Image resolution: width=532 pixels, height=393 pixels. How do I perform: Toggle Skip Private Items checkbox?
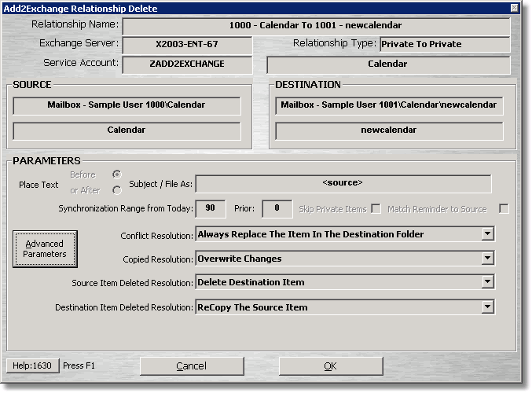point(376,209)
